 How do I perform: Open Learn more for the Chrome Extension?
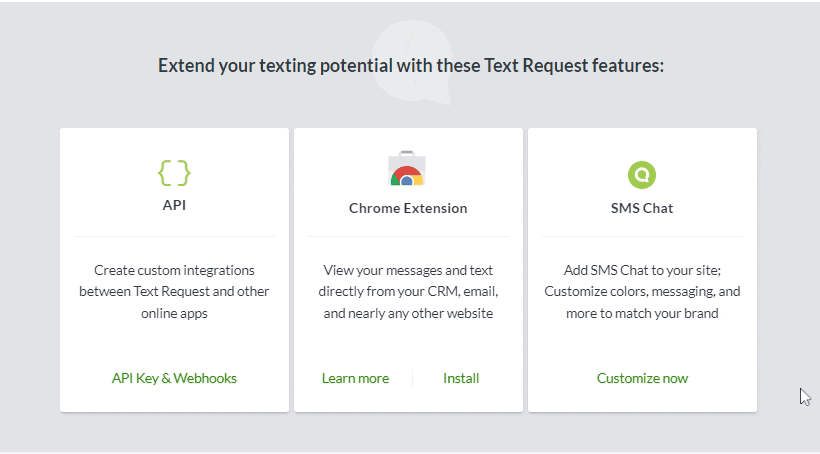(355, 378)
